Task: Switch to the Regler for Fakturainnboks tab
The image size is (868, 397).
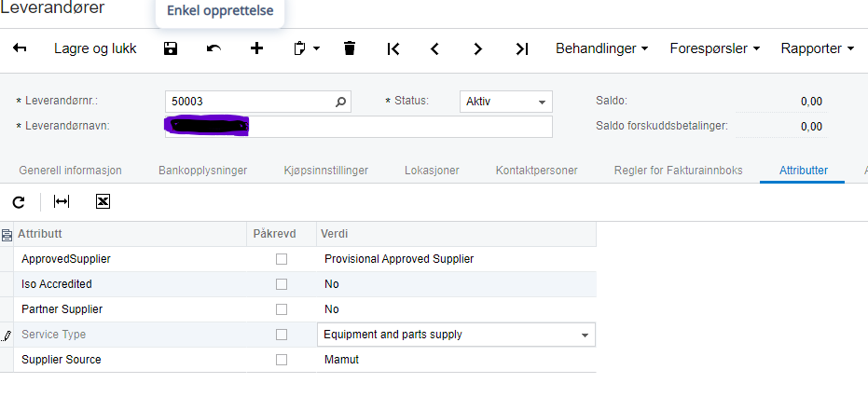Action: [678, 171]
